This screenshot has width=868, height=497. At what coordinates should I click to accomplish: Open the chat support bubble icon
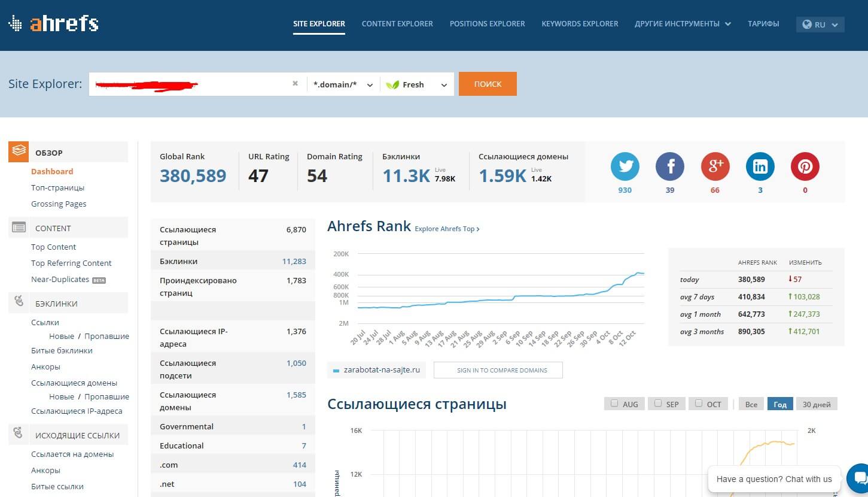[x=859, y=478]
